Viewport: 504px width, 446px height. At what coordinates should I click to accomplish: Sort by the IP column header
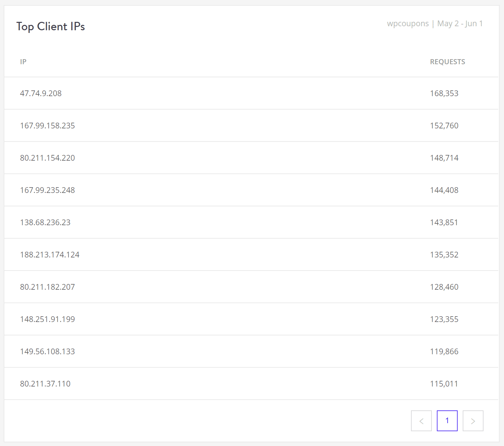pyautogui.click(x=23, y=62)
